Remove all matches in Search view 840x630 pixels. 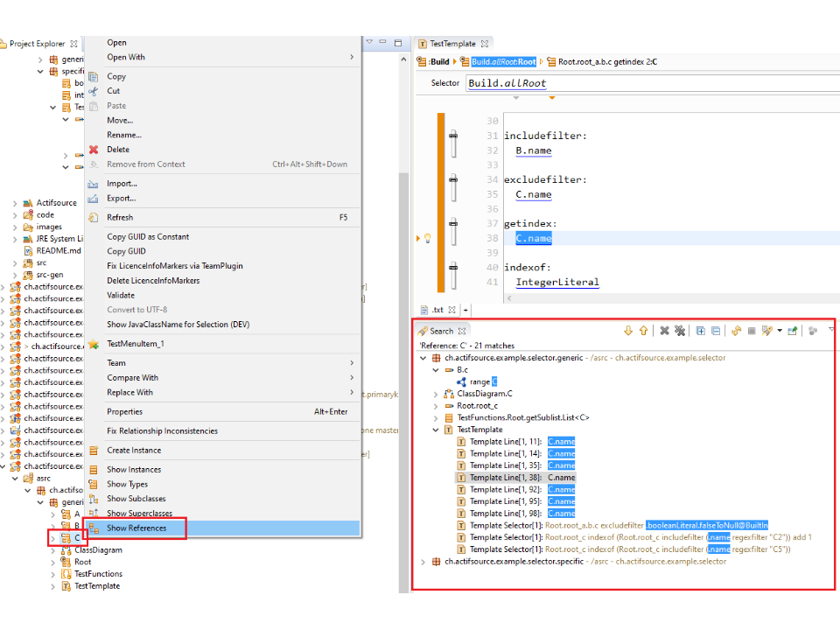tap(679, 331)
